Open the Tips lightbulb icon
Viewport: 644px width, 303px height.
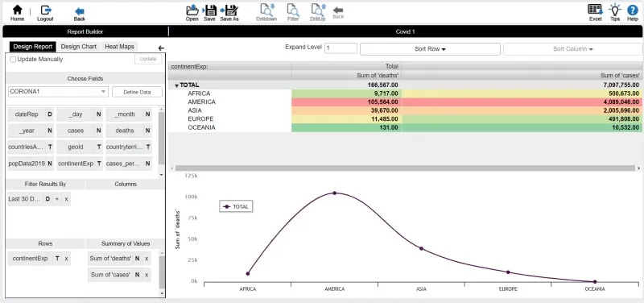[615, 10]
